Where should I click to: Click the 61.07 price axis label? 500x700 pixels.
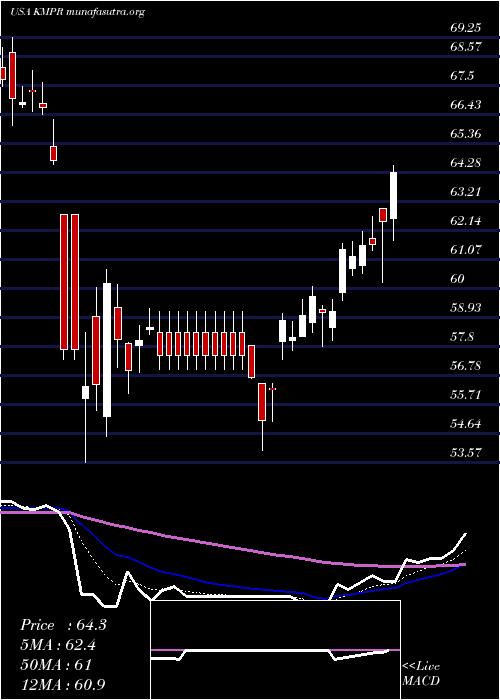tap(465, 250)
